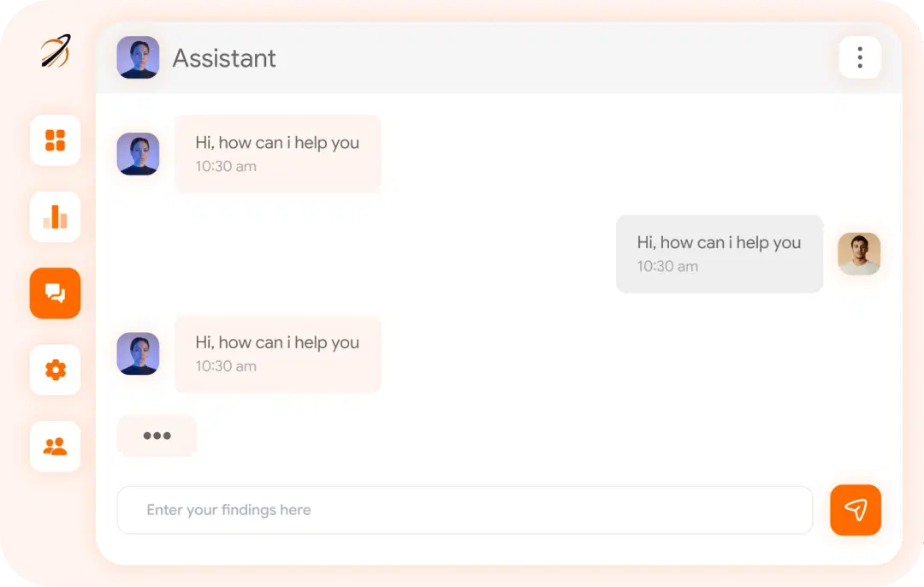Focus the 'Enter your findings here' input
The width and height of the screenshot is (924, 587).
[x=465, y=510]
